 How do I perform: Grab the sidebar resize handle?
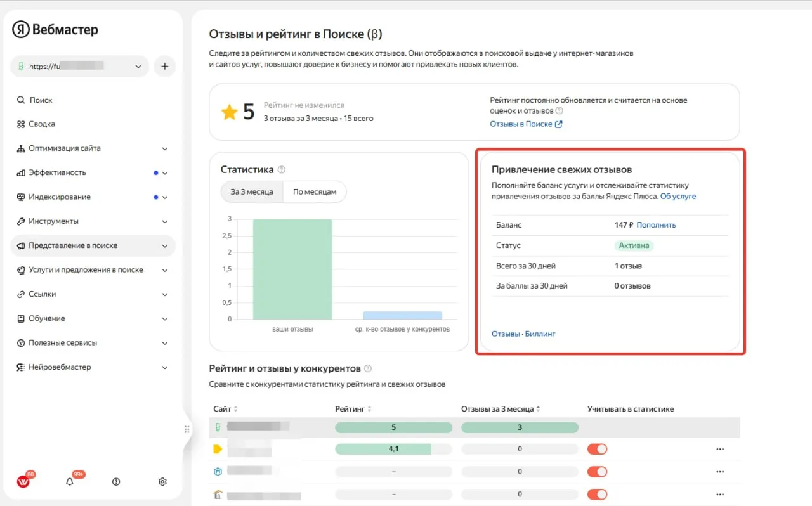click(x=187, y=429)
